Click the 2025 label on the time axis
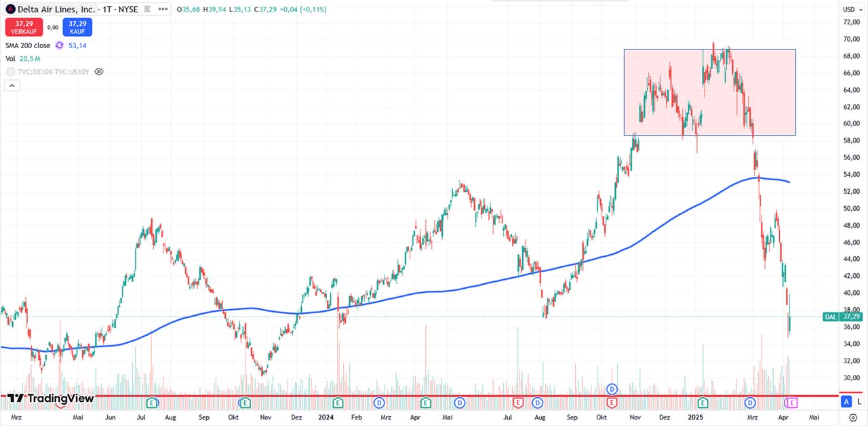The image size is (868, 427). [x=694, y=418]
